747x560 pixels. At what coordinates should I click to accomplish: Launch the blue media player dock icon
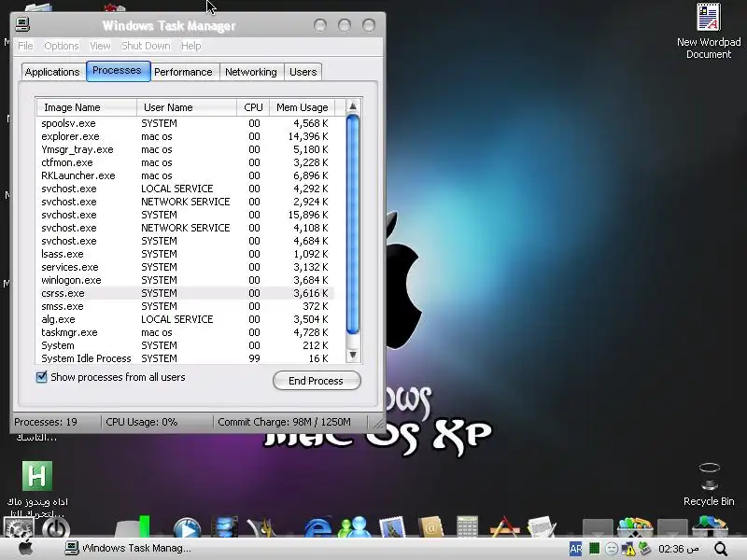tap(187, 528)
